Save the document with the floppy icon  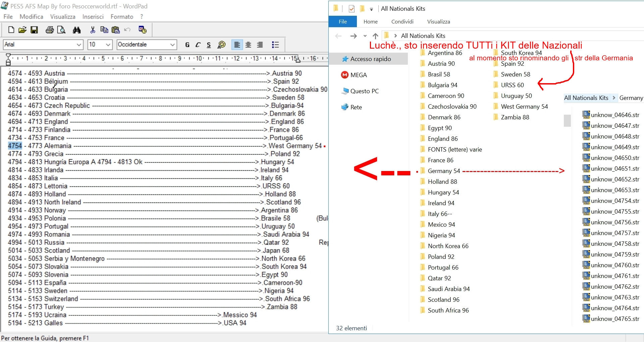point(34,30)
